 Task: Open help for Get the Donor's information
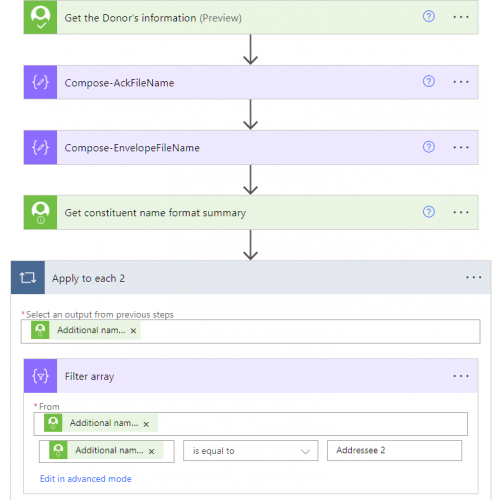[429, 16]
